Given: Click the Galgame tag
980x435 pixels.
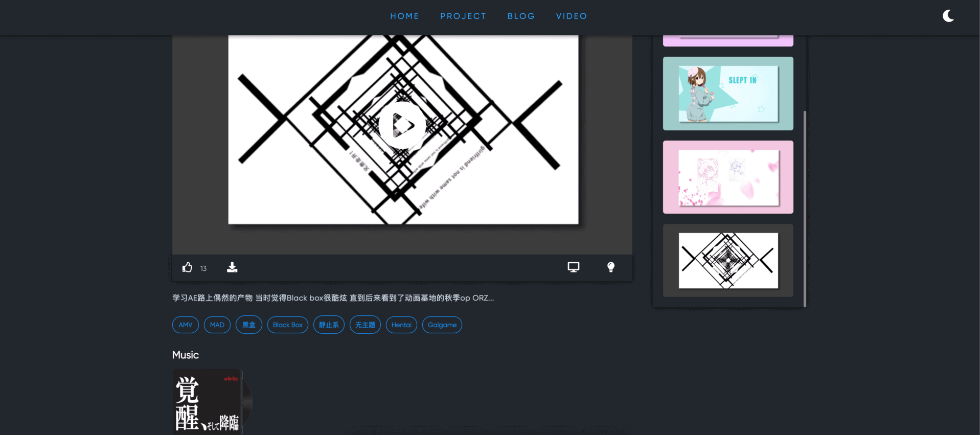Looking at the screenshot, I should pos(442,325).
